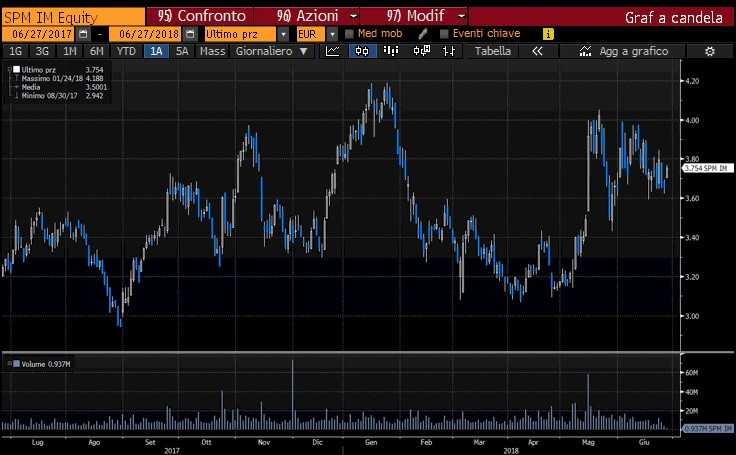Click the start date 06/27/2017 field

(39, 34)
